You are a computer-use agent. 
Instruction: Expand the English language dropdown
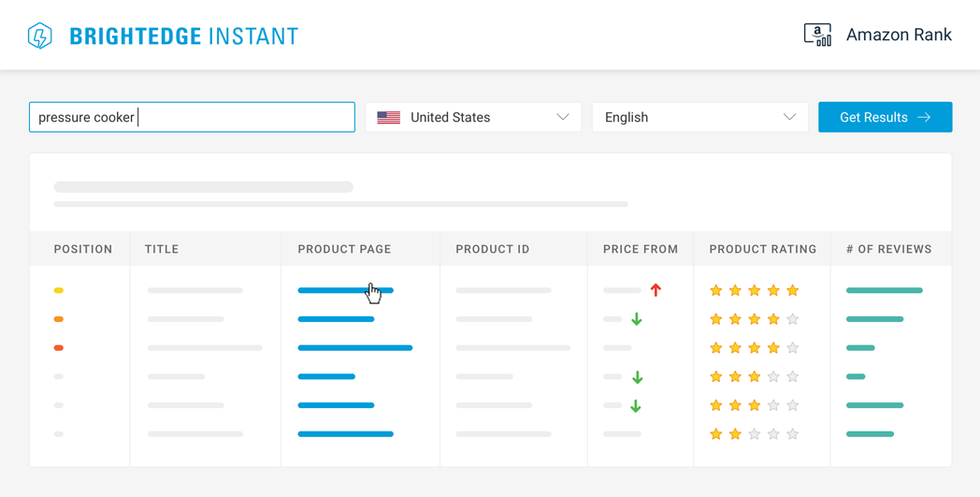click(699, 117)
